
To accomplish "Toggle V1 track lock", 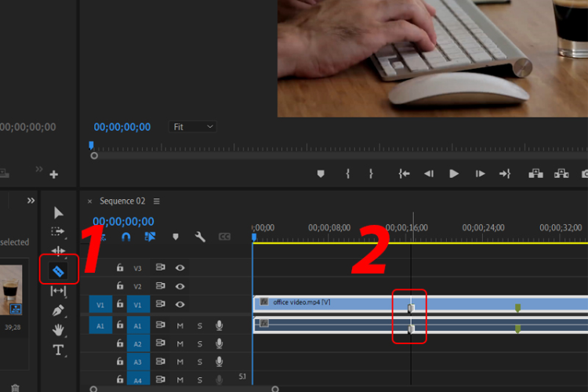I will pos(120,304).
